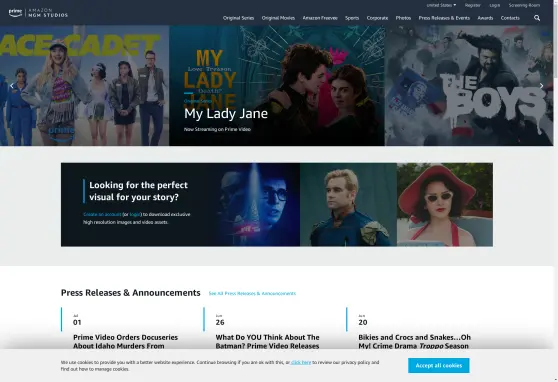Click the Register link
This screenshot has height=382, width=558.
(x=473, y=5)
